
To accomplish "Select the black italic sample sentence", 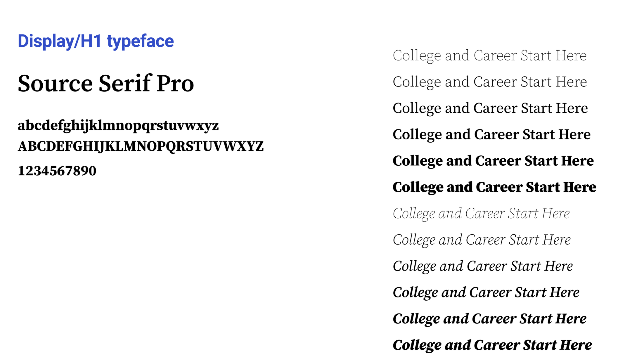I will point(492,345).
